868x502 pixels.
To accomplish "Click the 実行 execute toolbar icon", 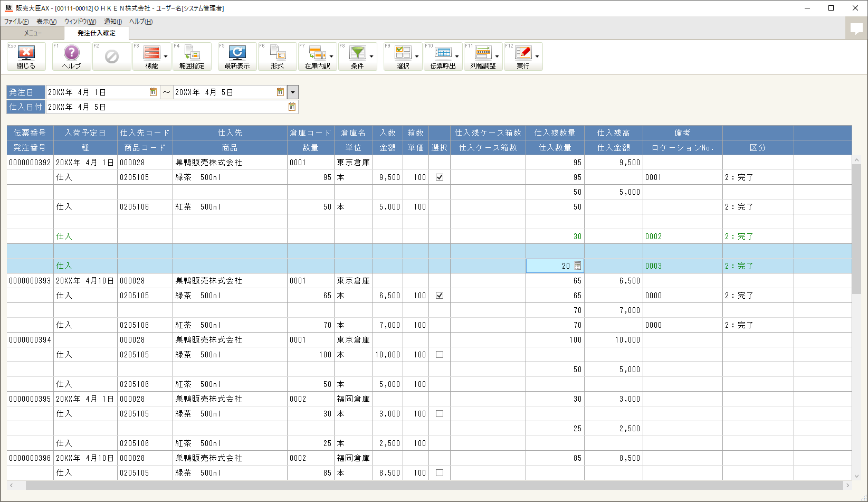I will pos(523,56).
